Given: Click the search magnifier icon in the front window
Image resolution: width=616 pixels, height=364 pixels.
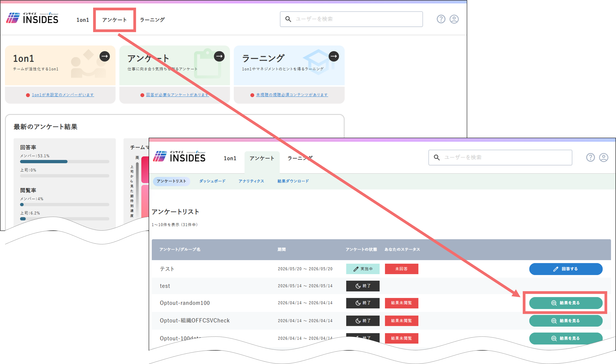Looking at the screenshot, I should click(437, 157).
